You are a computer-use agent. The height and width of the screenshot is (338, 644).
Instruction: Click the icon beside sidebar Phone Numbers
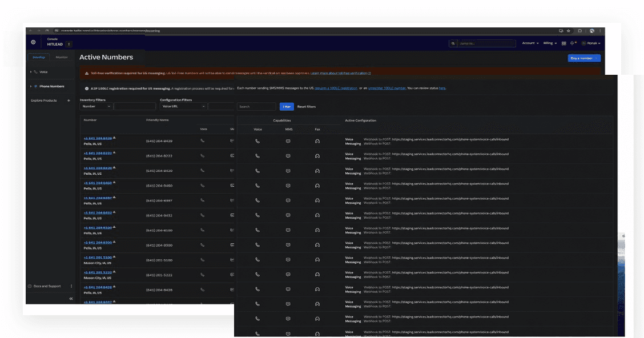click(x=36, y=86)
